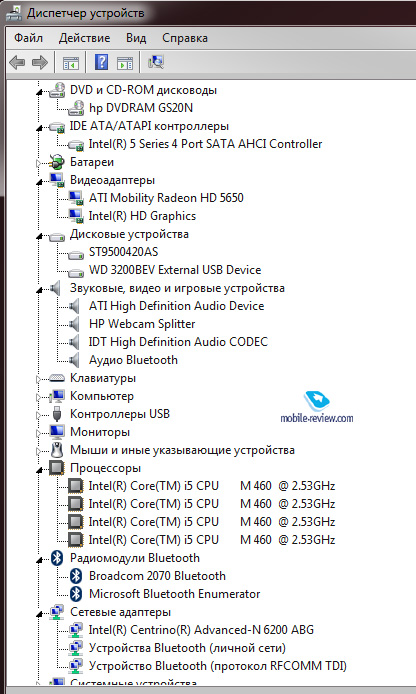The height and width of the screenshot is (694, 416).
Task: Click the ATI Mobility Radeon HD 5650 icon
Action: pos(76,198)
